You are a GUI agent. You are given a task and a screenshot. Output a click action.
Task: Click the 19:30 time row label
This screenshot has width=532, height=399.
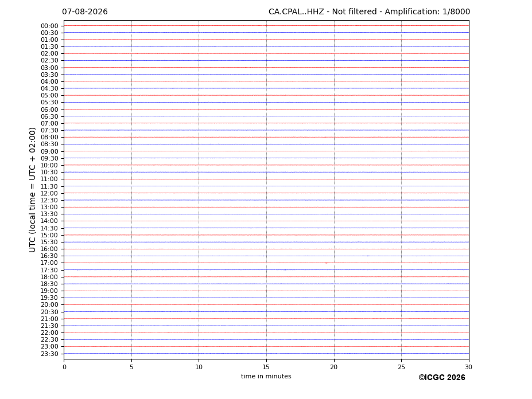(49, 298)
